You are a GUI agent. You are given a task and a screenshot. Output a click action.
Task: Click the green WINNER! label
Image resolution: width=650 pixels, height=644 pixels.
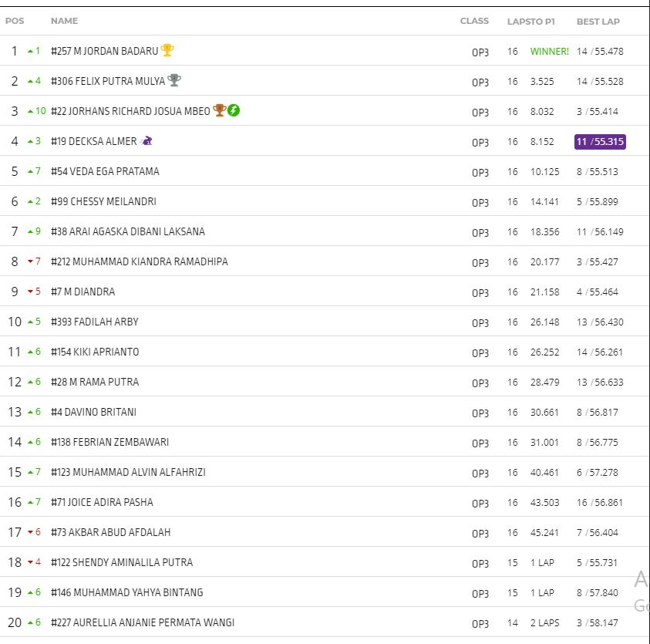tap(549, 52)
